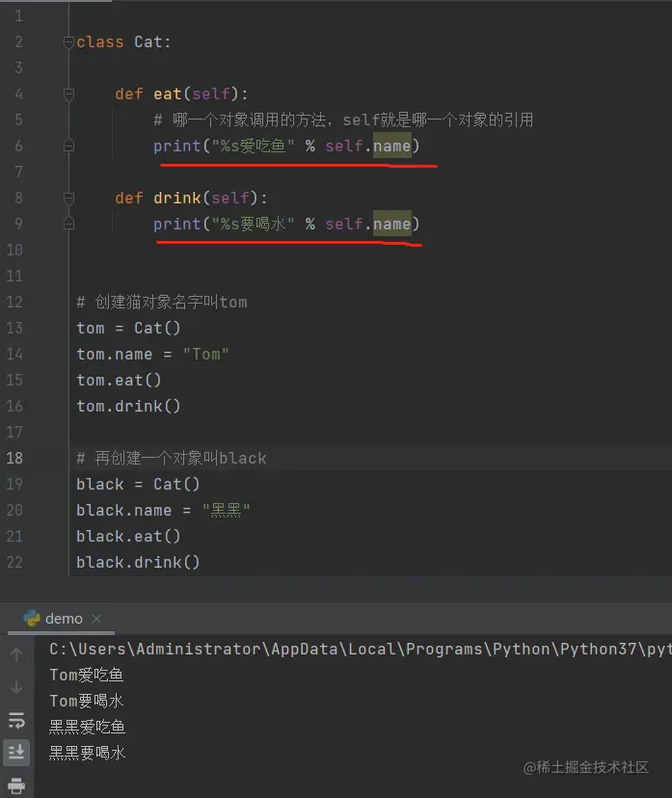Screen dimensions: 672x798
Task: Click comment "# 再创建一个对象叫black"
Action: click(x=172, y=459)
